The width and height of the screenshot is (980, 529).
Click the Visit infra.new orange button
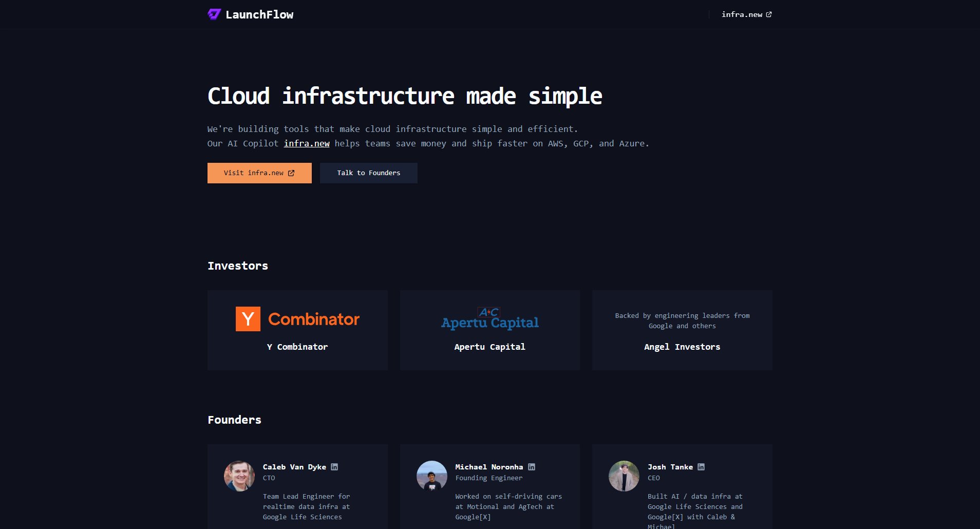click(259, 173)
